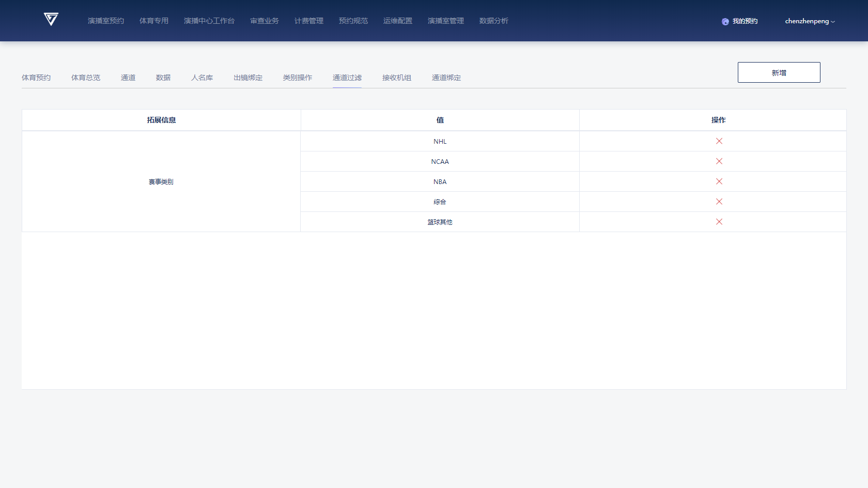Screen dimensions: 868x488
Task: Open the 接收机组 tab
Action: pos(397,78)
